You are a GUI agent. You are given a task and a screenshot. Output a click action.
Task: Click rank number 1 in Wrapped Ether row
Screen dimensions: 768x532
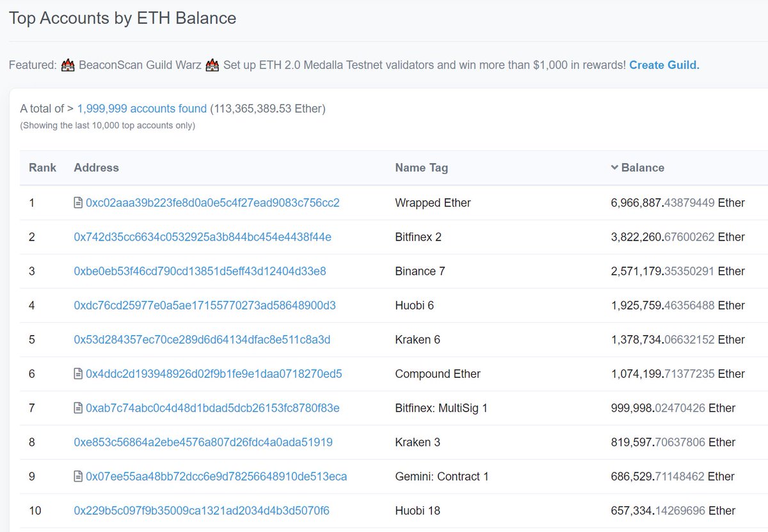tap(31, 203)
